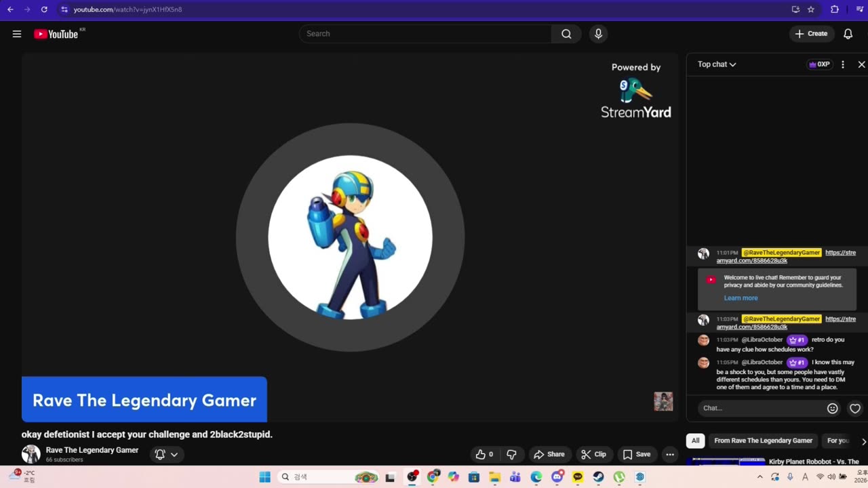The width and height of the screenshot is (868, 488).
Task: Open the Windows Start menu
Action: (264, 477)
